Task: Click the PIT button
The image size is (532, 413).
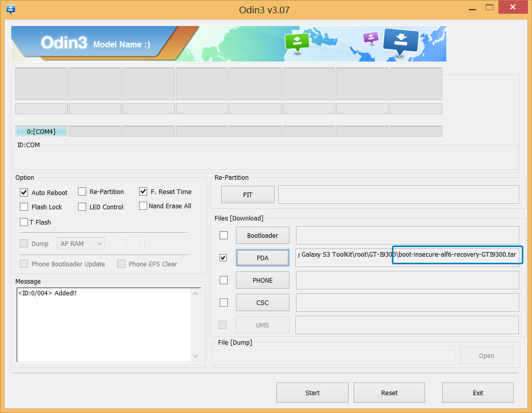Action: click(248, 195)
